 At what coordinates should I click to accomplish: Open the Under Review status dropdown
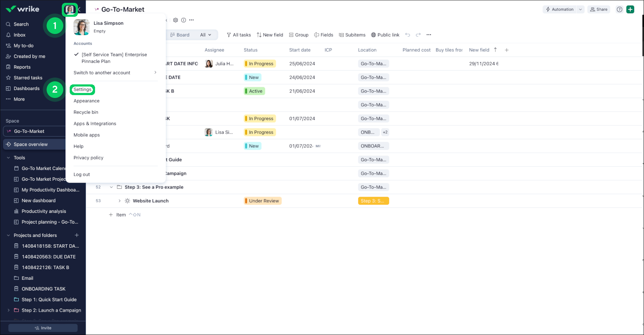[x=263, y=201]
